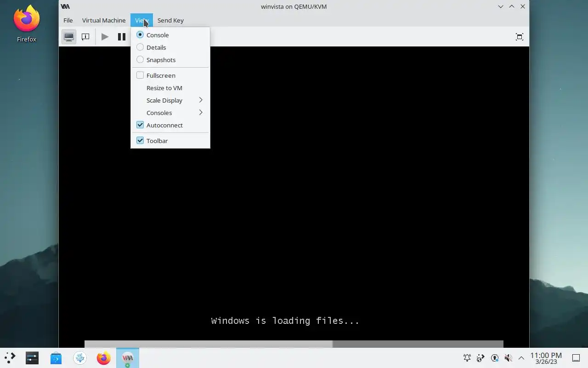Open the File menu
This screenshot has width=588, height=368.
(x=68, y=20)
